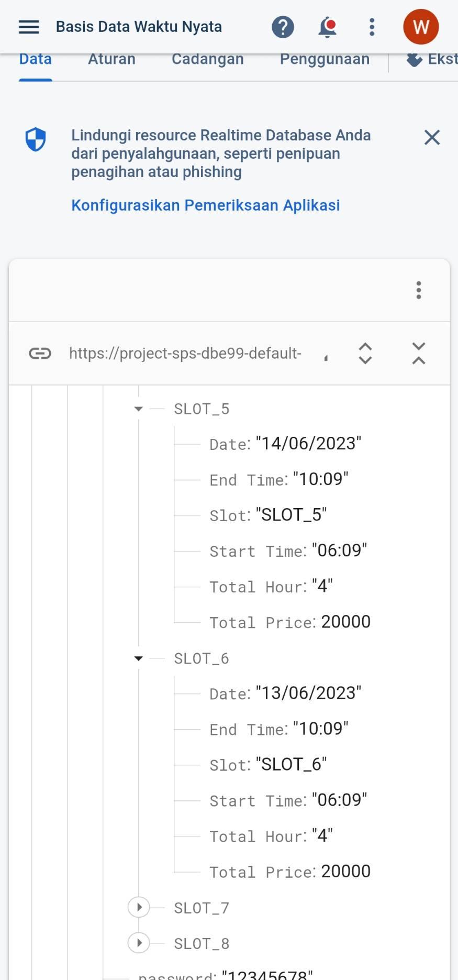Viewport: 458px width, 980px height.
Task: Click the project-sps database URL field
Action: click(185, 354)
